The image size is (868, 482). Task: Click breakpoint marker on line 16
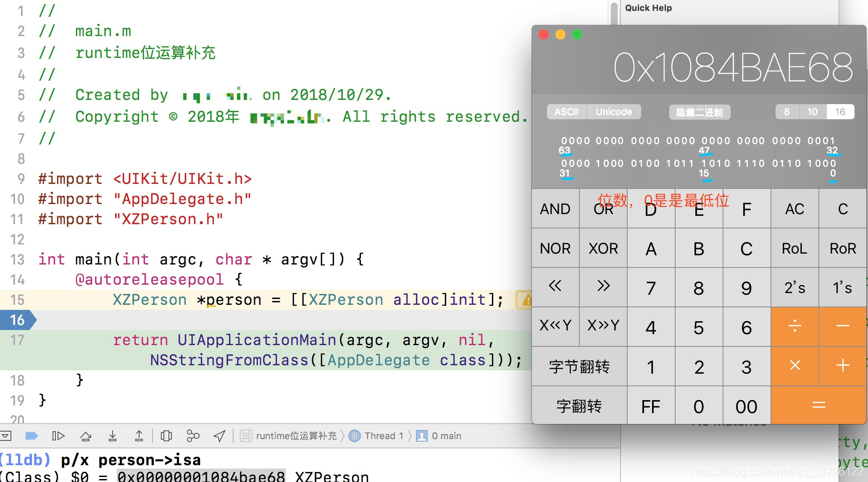(x=18, y=320)
